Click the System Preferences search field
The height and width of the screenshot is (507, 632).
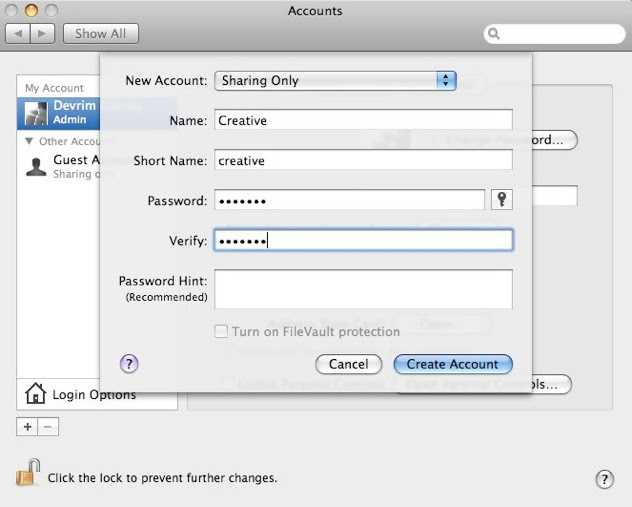pos(554,34)
